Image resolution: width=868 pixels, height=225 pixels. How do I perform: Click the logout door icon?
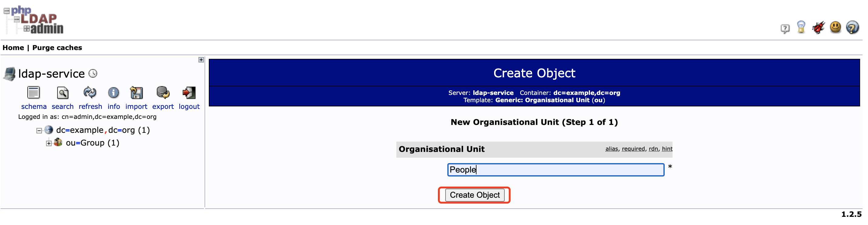[189, 92]
